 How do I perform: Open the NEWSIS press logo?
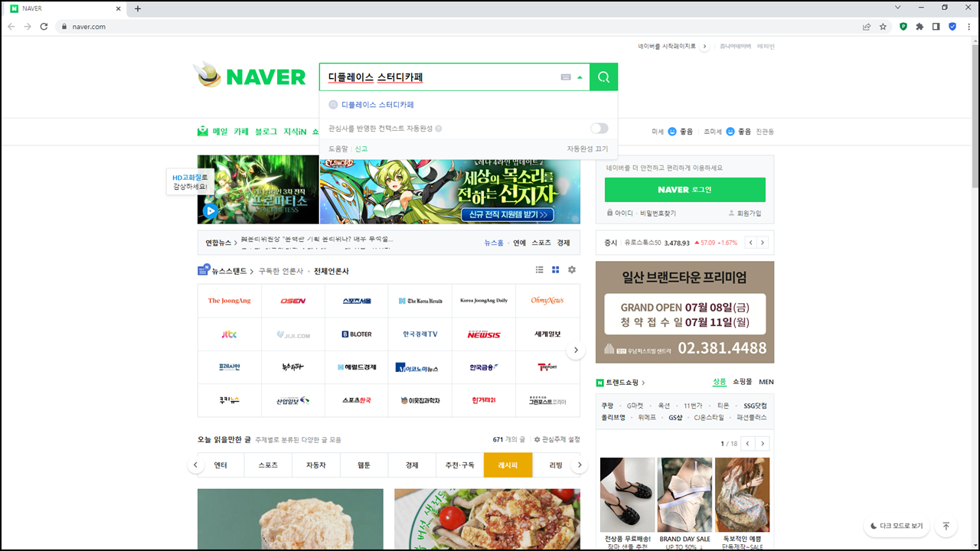coord(484,334)
